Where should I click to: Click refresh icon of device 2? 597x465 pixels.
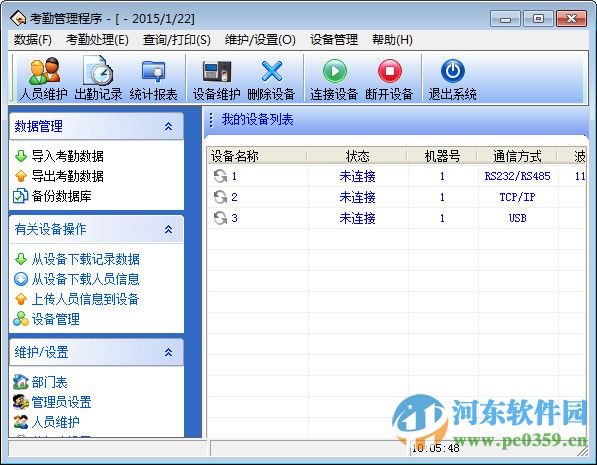(220, 197)
